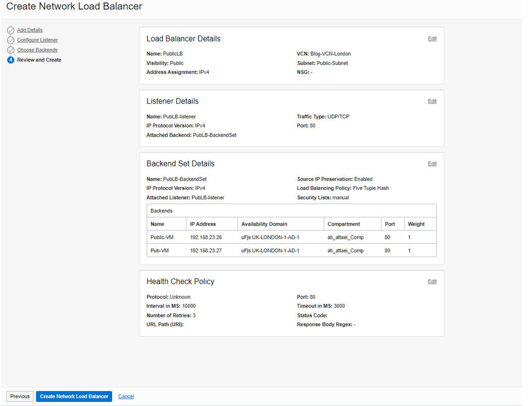The image size is (532, 406).
Task: Edit the Listener Details section
Action: 432,102
